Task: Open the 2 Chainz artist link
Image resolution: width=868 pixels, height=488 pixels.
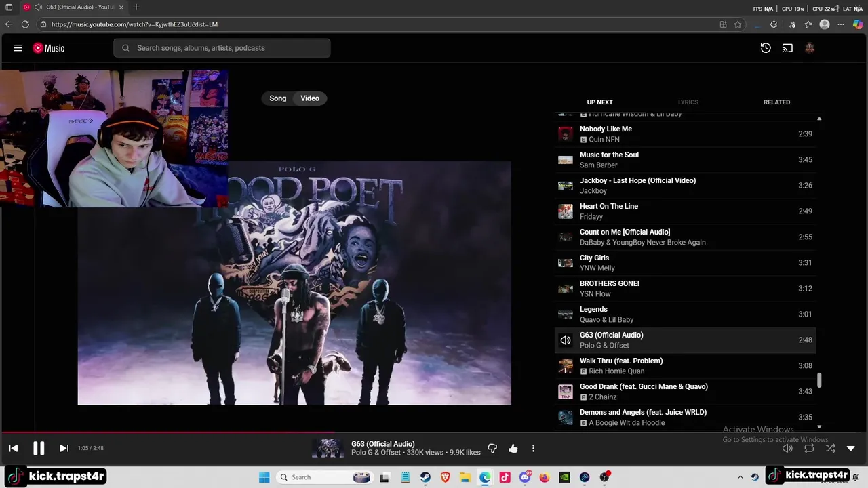Action: [x=603, y=397]
